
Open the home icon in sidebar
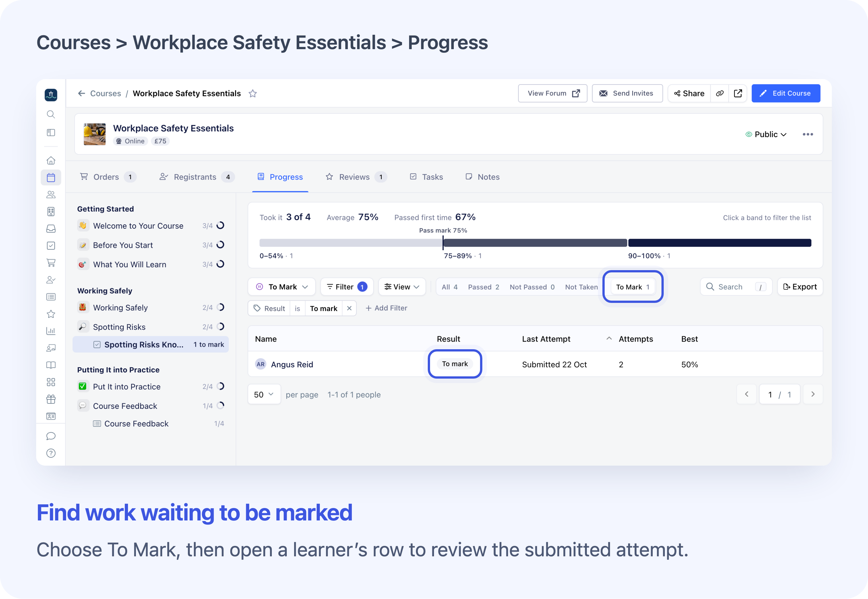pos(51,161)
